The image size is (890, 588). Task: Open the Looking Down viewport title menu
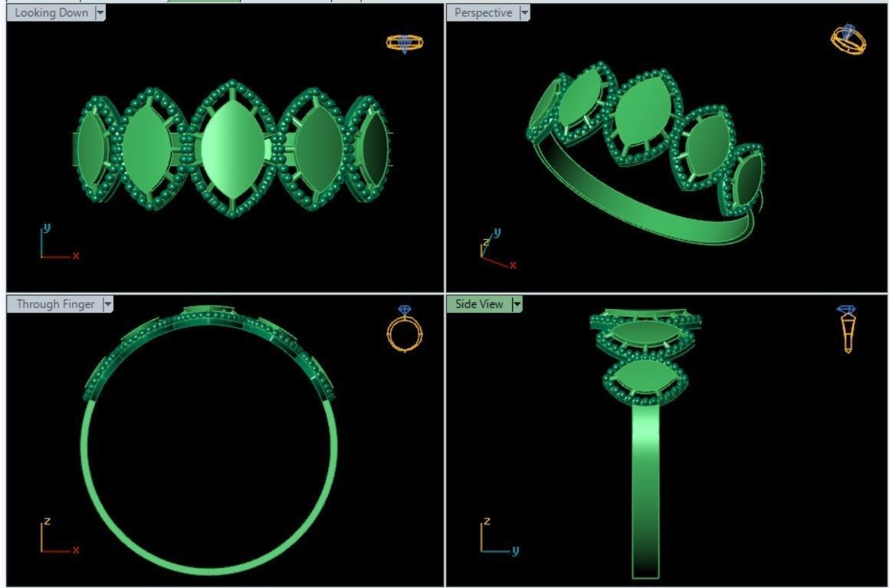tap(51, 12)
